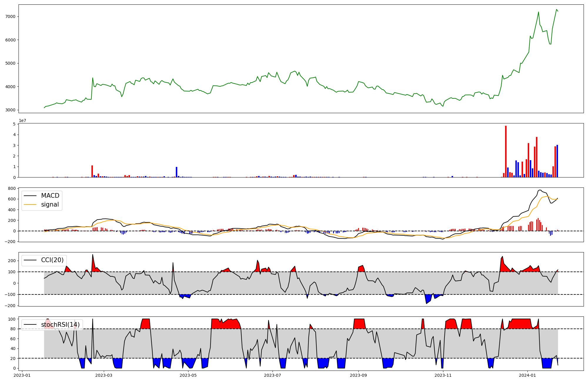Click the 60 tick on stochRSI axis
Image resolution: width=588 pixels, height=382 pixels.
click(13, 339)
